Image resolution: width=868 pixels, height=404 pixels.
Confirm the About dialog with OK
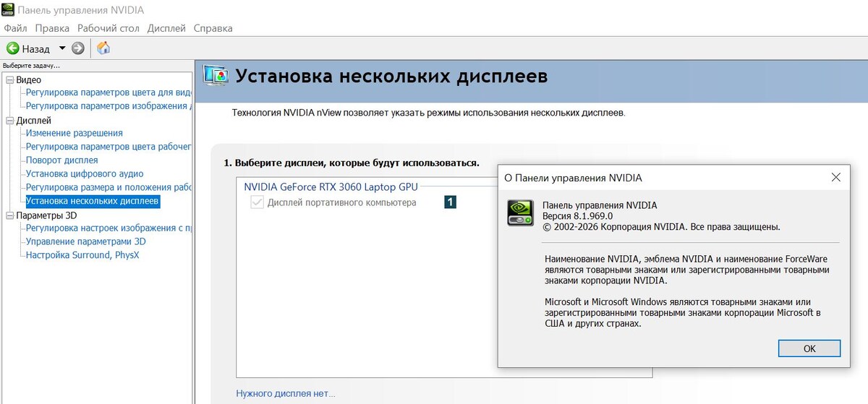[809, 348]
